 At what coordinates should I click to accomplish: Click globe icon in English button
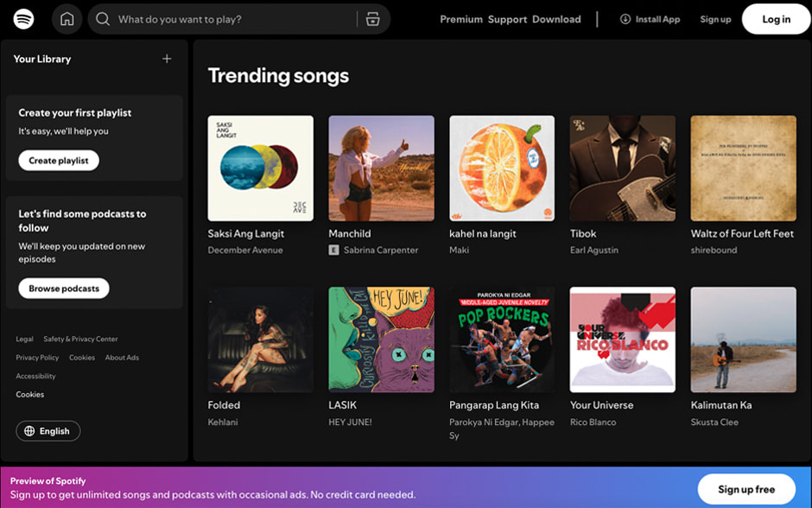coord(29,431)
